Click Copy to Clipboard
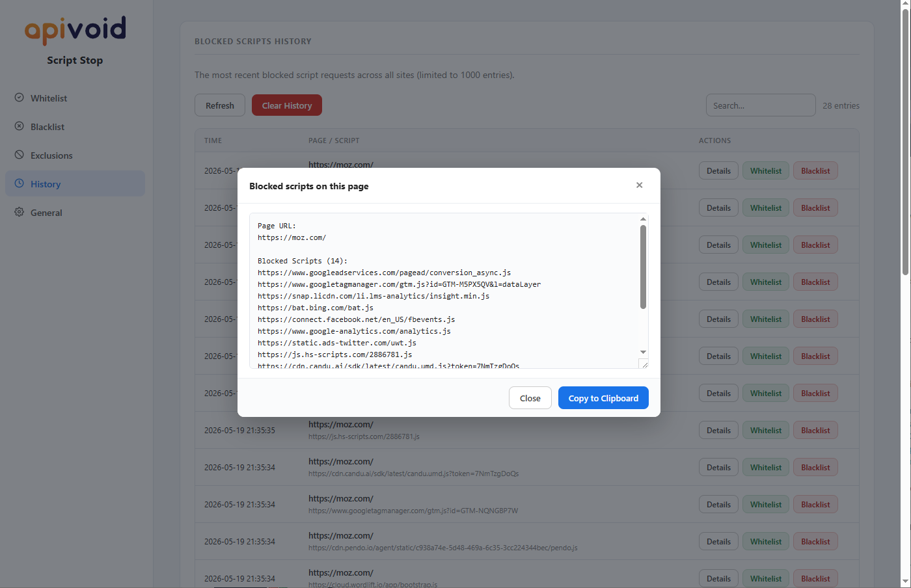The width and height of the screenshot is (911, 588). pyautogui.click(x=603, y=398)
